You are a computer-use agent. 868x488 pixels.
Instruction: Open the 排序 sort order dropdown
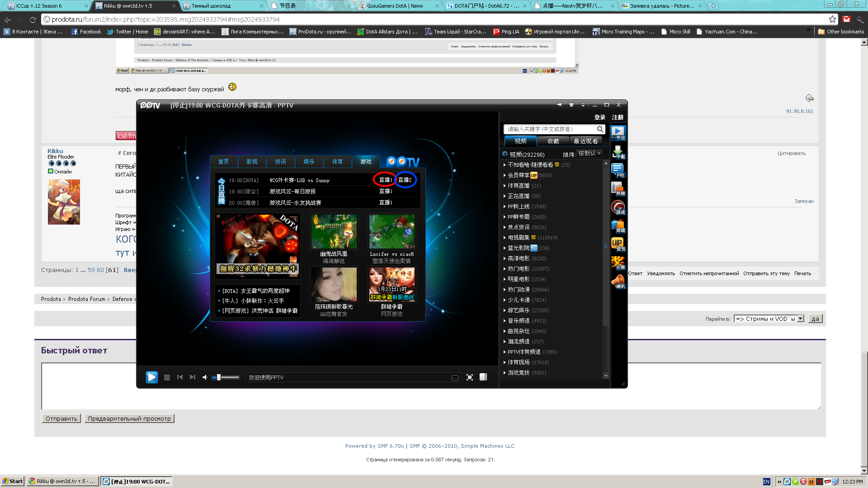pos(589,154)
